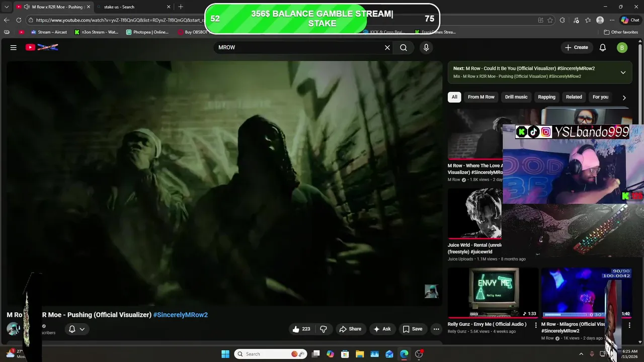
Task: Open Relly Gunz - Envy Me thumbnail
Action: (x=493, y=292)
